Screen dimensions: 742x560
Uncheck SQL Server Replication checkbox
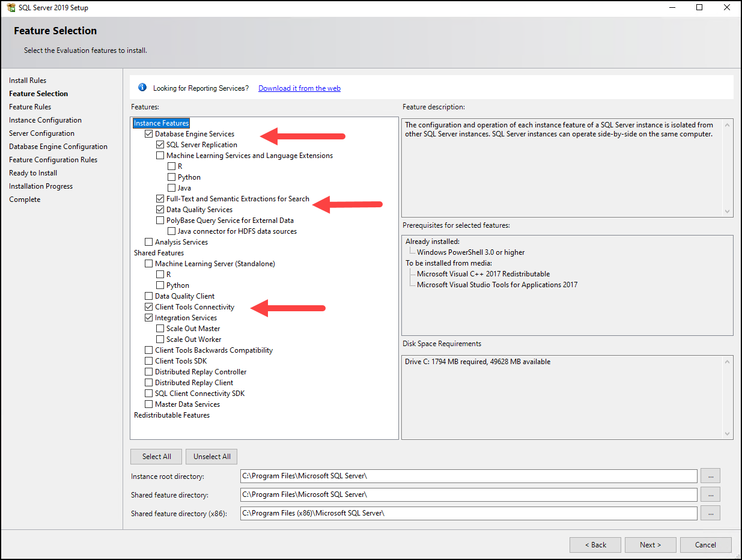(x=160, y=145)
